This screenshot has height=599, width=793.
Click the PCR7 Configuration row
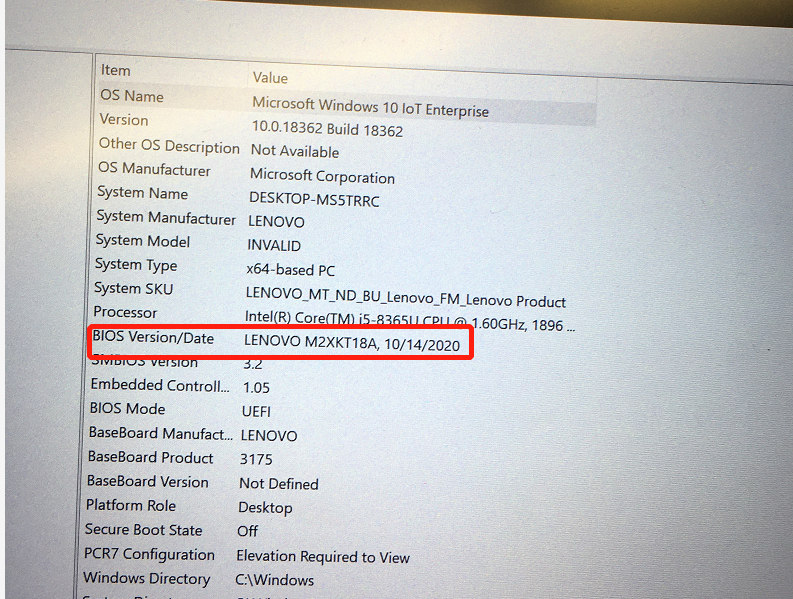click(x=149, y=554)
